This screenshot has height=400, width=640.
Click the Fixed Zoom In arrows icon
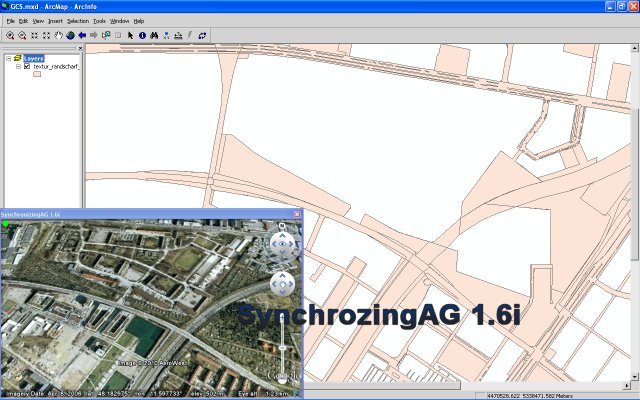coord(34,36)
